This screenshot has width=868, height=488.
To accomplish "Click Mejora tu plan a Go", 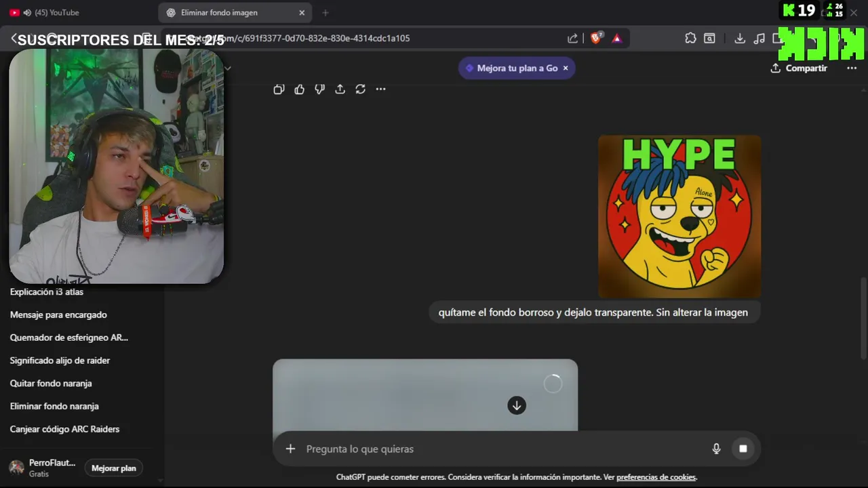I will (517, 68).
